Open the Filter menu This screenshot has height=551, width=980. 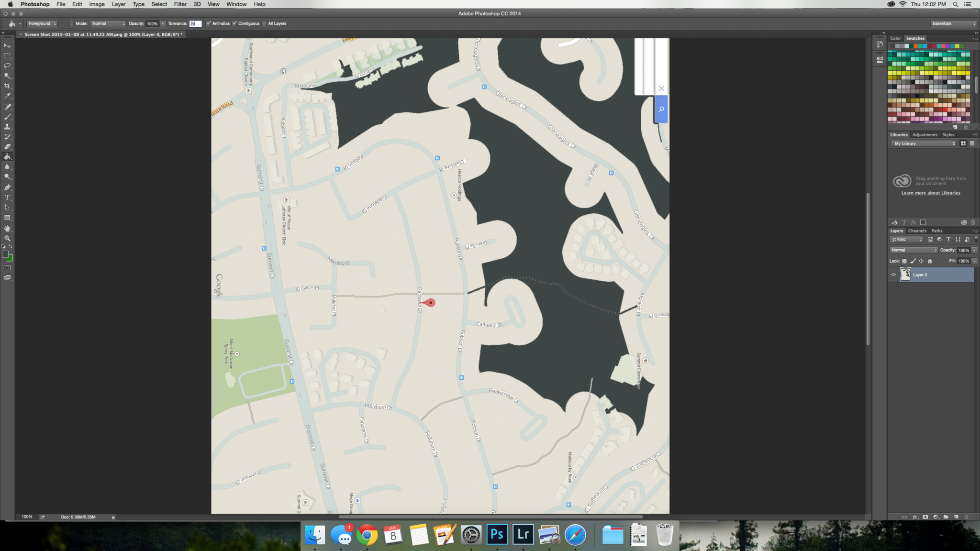[180, 4]
